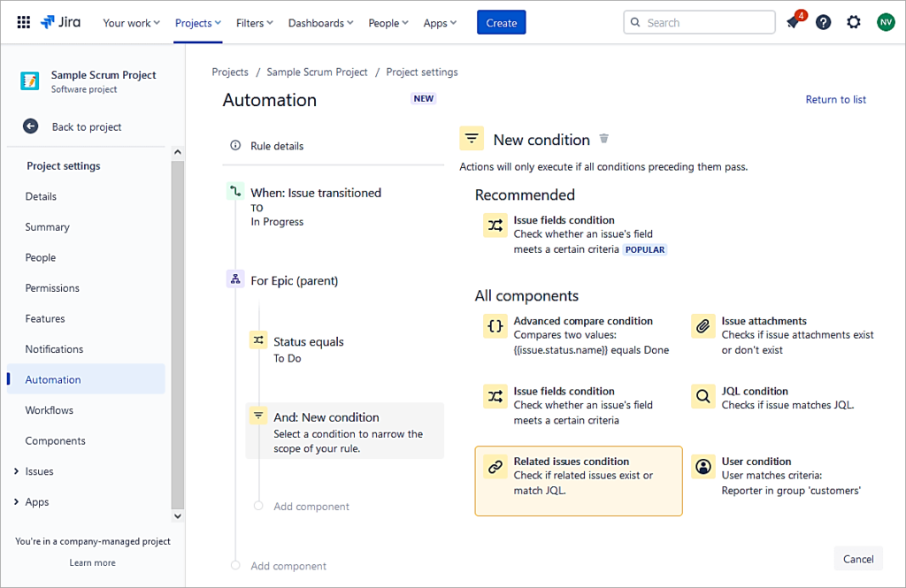The height and width of the screenshot is (588, 906).
Task: Open Jira settings via the gear icon
Action: pos(853,21)
